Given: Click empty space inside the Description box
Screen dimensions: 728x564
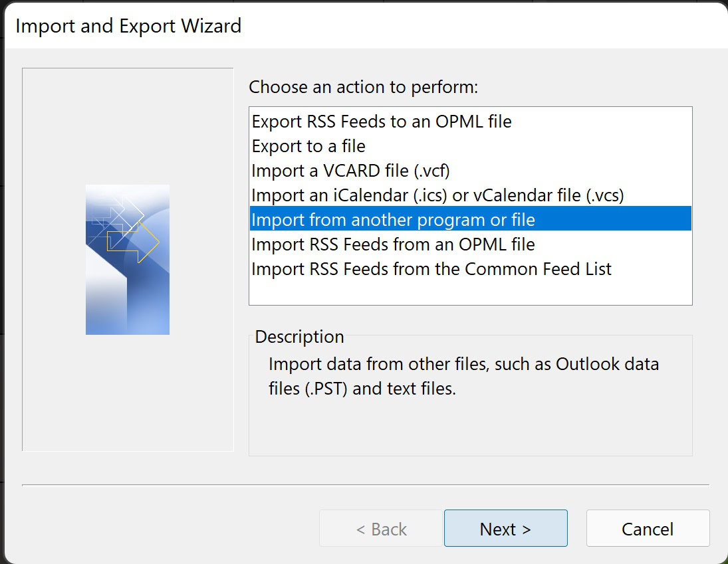Looking at the screenshot, I should (x=469, y=428).
